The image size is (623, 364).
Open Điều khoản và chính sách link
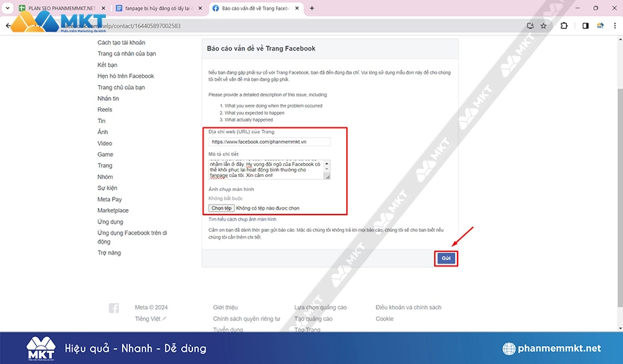408,307
